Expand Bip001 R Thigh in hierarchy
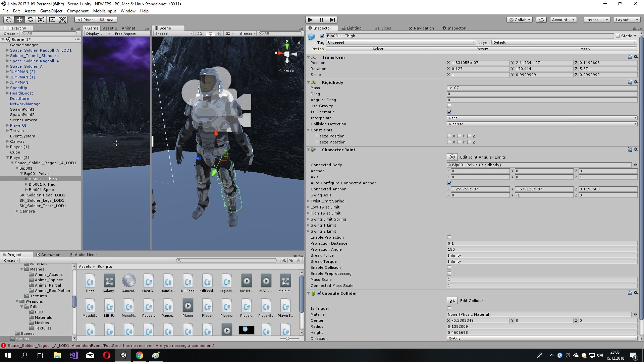 click(26, 184)
